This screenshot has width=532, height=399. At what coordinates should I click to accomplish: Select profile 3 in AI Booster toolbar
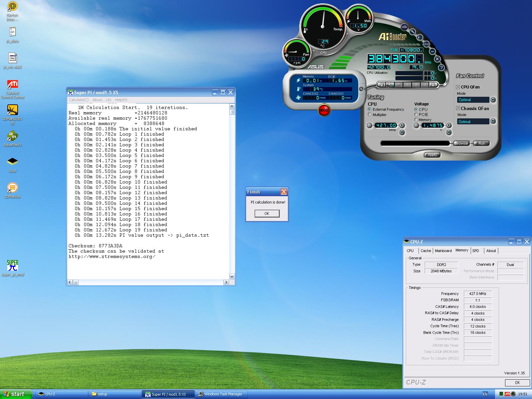[425, 85]
